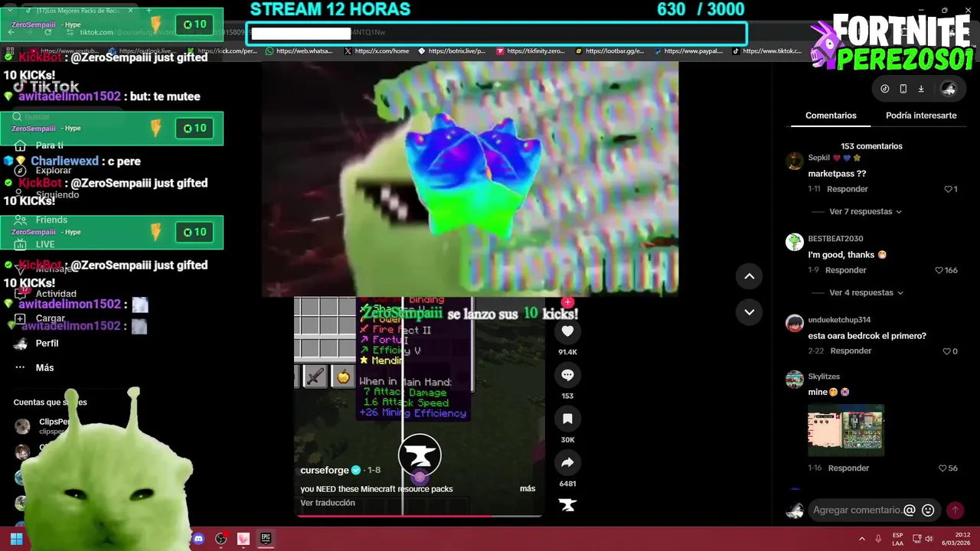Viewport: 980px width, 551px height.
Task: Reply to Skylitzes' comment via Responder
Action: (x=848, y=468)
